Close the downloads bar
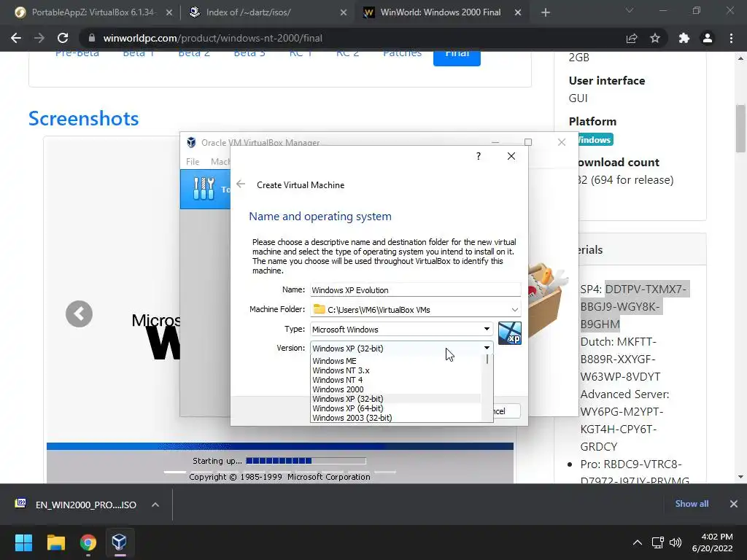The height and width of the screenshot is (560, 747). coord(734,504)
